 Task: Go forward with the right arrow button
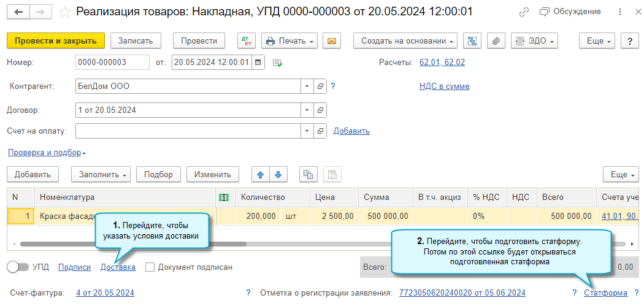point(40,12)
